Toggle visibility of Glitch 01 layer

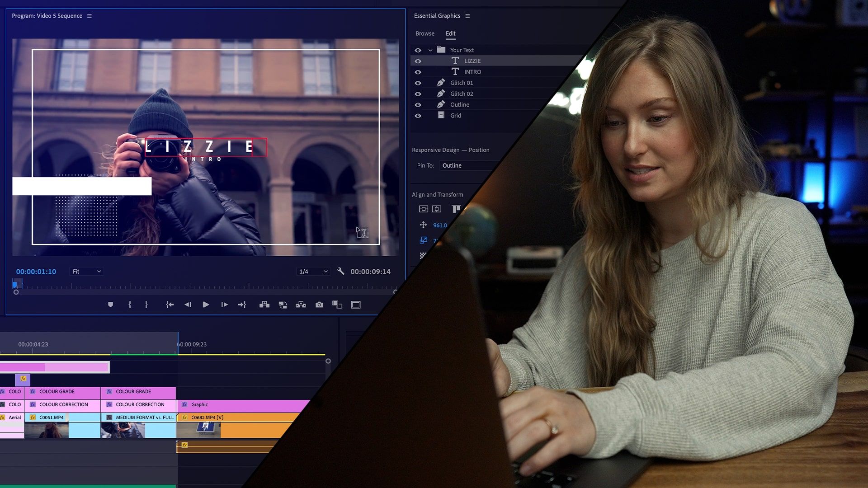(418, 83)
